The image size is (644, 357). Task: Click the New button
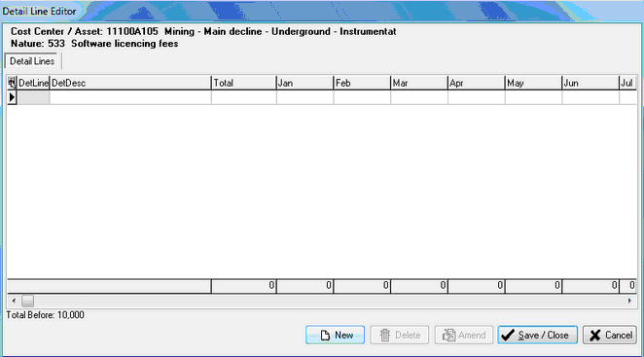(335, 335)
